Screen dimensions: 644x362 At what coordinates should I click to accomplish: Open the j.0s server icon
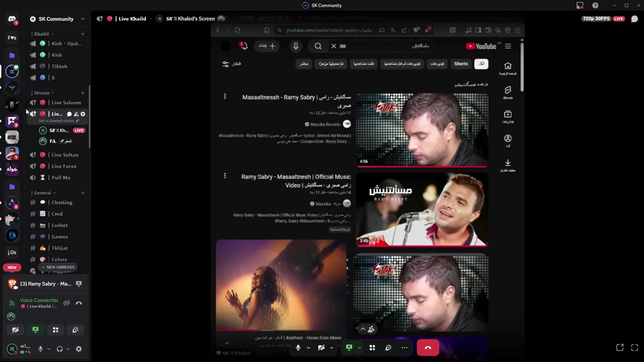pyautogui.click(x=12, y=252)
